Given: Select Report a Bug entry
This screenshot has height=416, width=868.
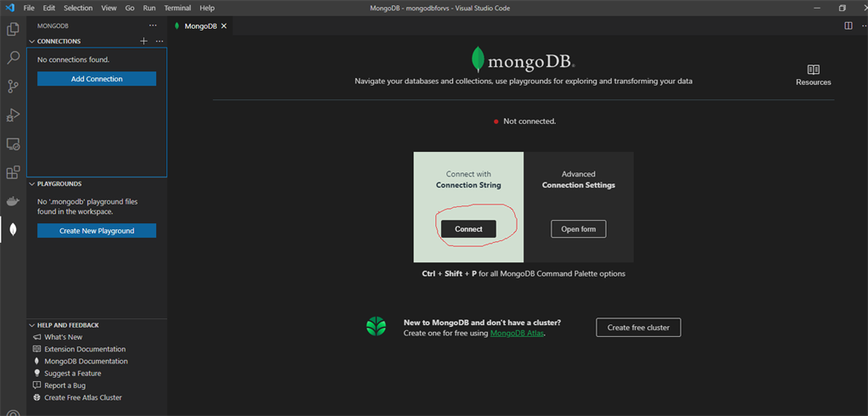Looking at the screenshot, I should pos(64,385).
